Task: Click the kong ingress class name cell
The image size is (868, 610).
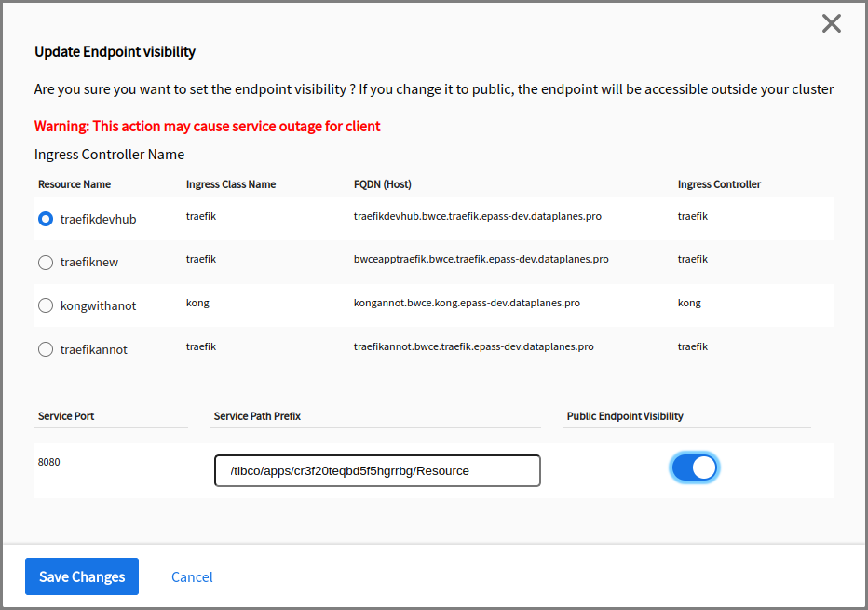Action: point(197,303)
